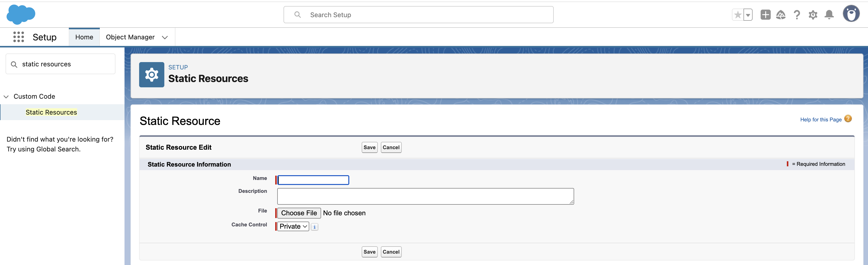Open the favorites list dropdown arrow
This screenshot has height=265, width=868.
point(748,15)
